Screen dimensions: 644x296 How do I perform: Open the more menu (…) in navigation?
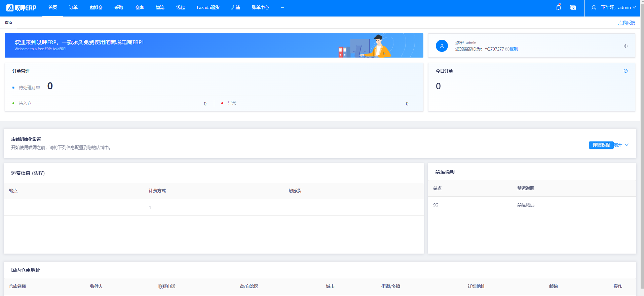click(x=282, y=8)
